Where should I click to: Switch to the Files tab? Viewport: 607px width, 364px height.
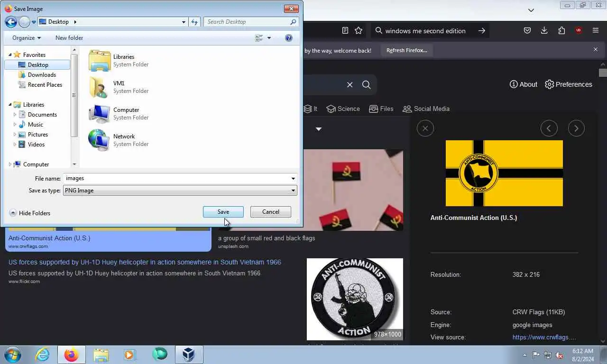pos(381,109)
